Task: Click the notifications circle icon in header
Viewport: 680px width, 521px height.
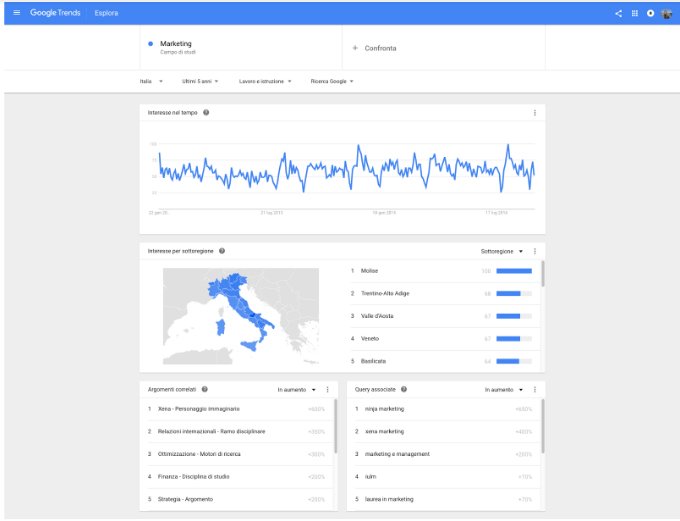Action: pyautogui.click(x=651, y=13)
